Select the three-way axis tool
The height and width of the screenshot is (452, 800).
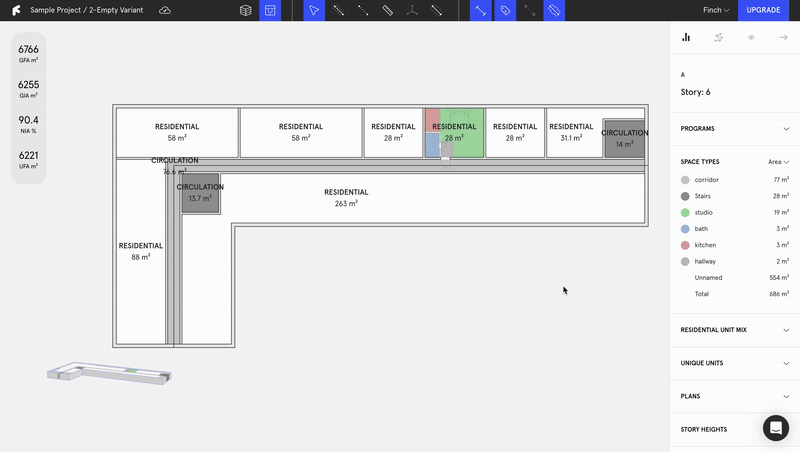[x=412, y=10]
